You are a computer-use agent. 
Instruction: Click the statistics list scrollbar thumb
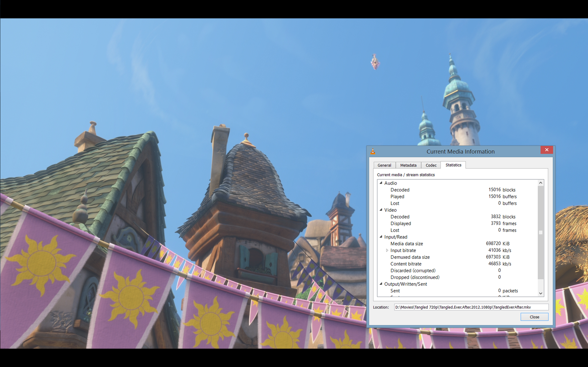click(541, 233)
